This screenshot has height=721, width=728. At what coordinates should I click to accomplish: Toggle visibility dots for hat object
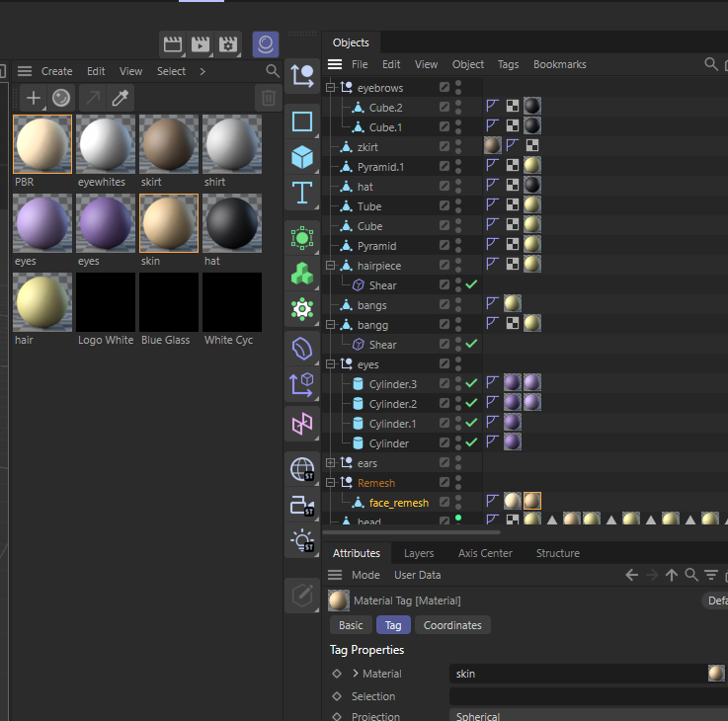point(458,186)
